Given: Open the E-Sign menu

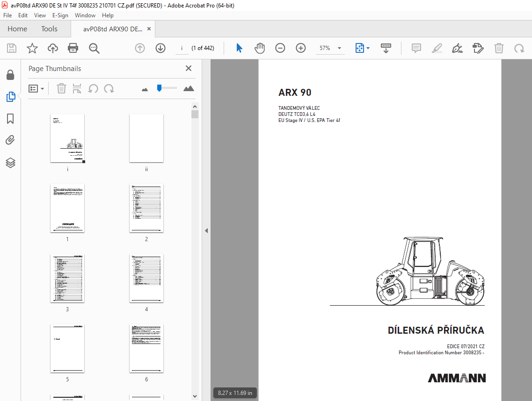Looking at the screenshot, I should click(60, 15).
